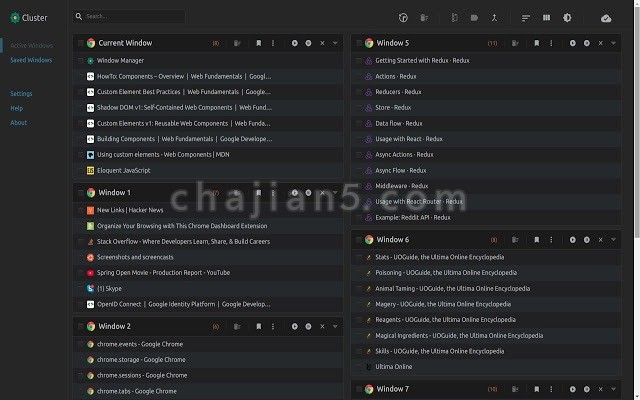Screen dimensions: 640x400
Task: Click the X icon on Window 6 header
Action: coord(600,240)
